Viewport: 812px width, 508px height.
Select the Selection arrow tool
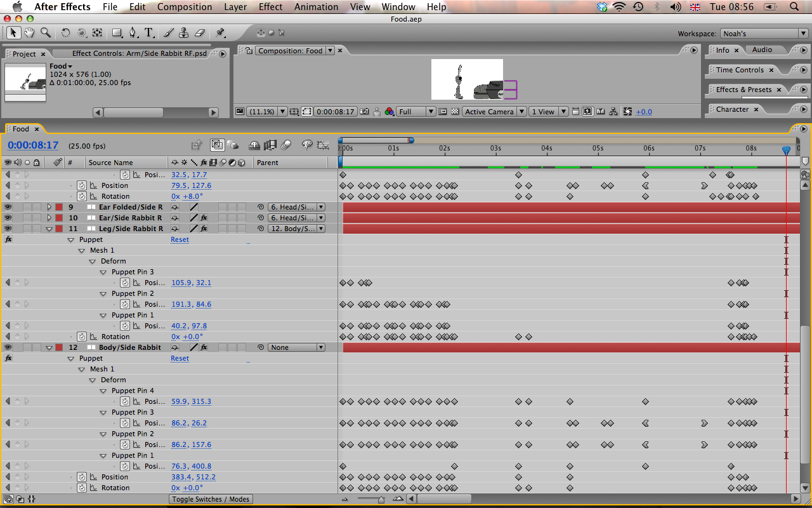(13, 32)
